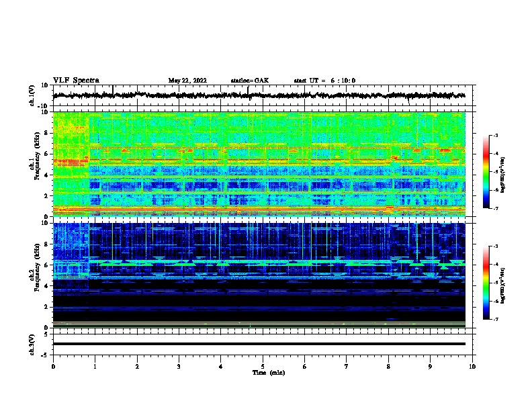Screen dimensions: 532x411
Task: Click the time-axis tick label "4"
Action: (221, 367)
